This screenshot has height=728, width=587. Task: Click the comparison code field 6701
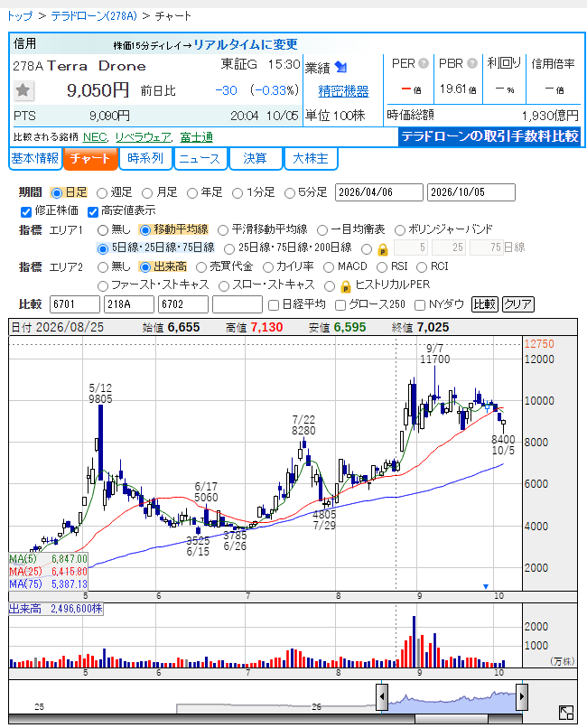tap(75, 304)
